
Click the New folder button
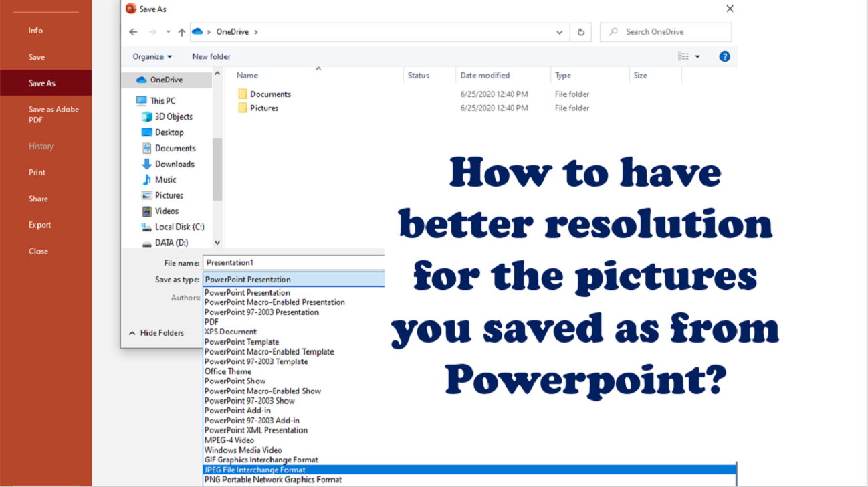click(x=211, y=56)
